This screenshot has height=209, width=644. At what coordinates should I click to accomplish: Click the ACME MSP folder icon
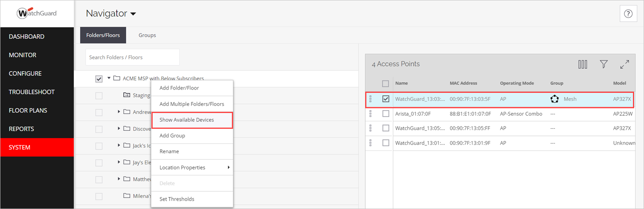click(x=117, y=78)
